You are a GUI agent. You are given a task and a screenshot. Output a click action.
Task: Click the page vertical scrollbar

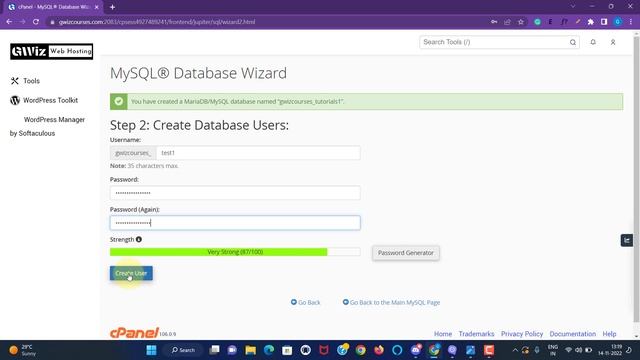click(x=636, y=180)
